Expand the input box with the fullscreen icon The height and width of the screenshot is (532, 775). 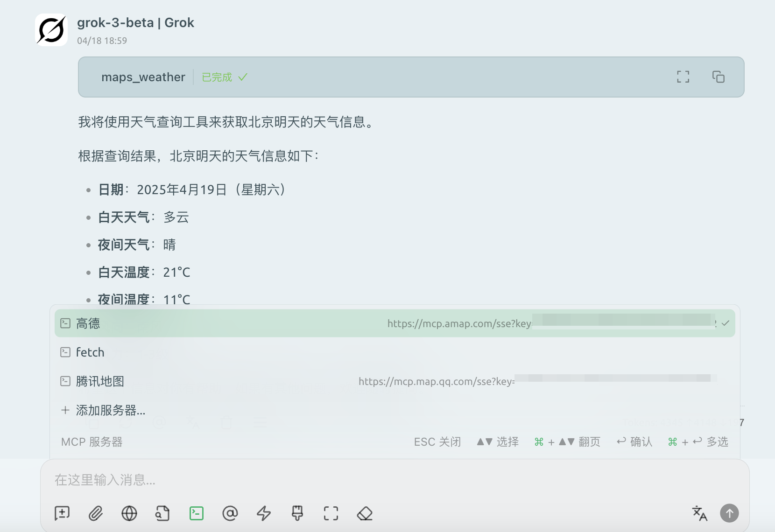331,513
